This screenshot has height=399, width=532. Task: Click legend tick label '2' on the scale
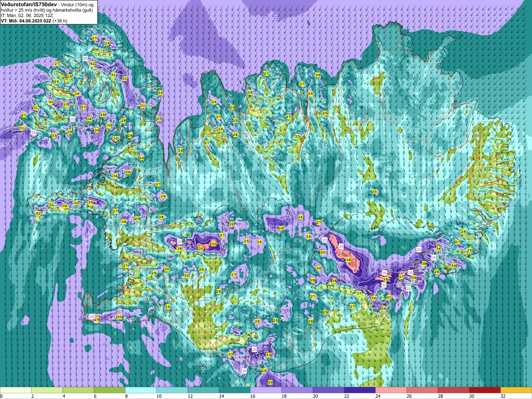click(x=32, y=396)
